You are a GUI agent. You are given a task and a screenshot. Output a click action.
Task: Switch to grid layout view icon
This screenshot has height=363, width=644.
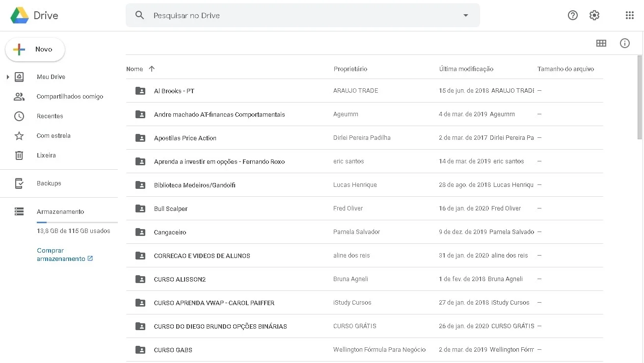[601, 43]
